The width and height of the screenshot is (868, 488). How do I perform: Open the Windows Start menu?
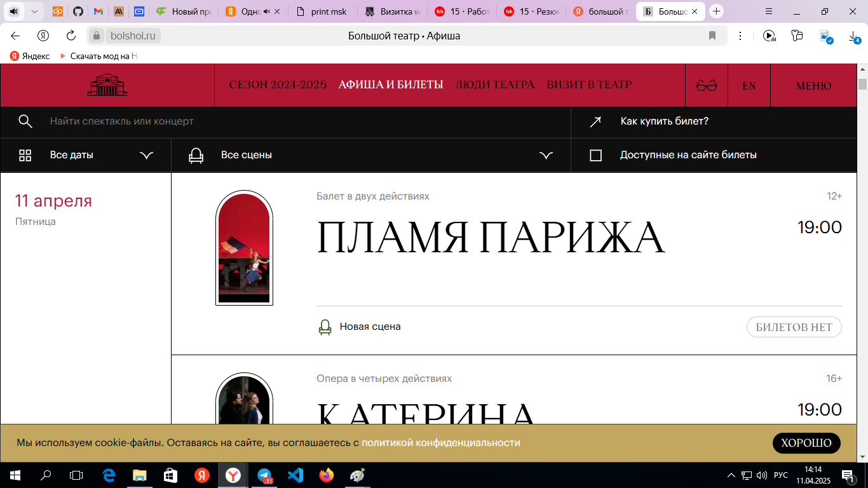15,475
